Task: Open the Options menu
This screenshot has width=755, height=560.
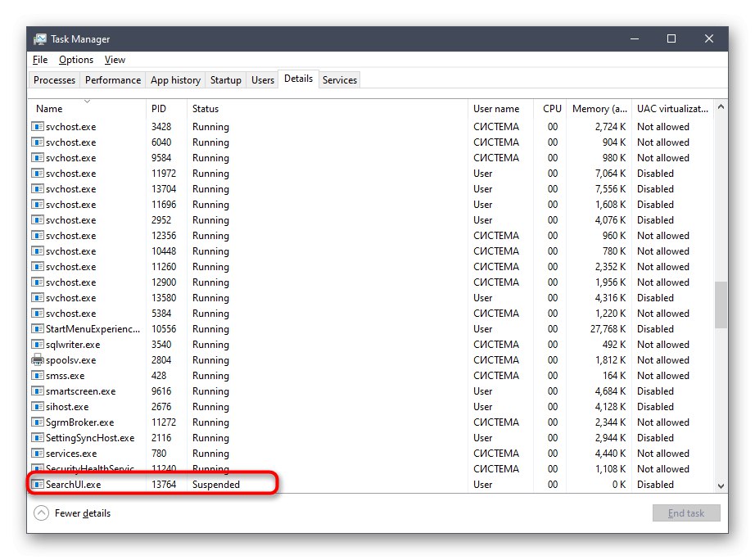Action: pos(76,60)
